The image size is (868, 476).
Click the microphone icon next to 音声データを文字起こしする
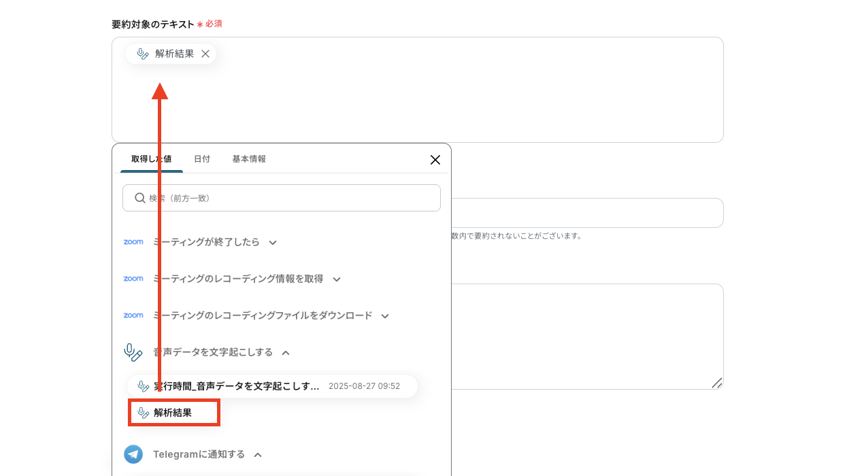coord(131,352)
